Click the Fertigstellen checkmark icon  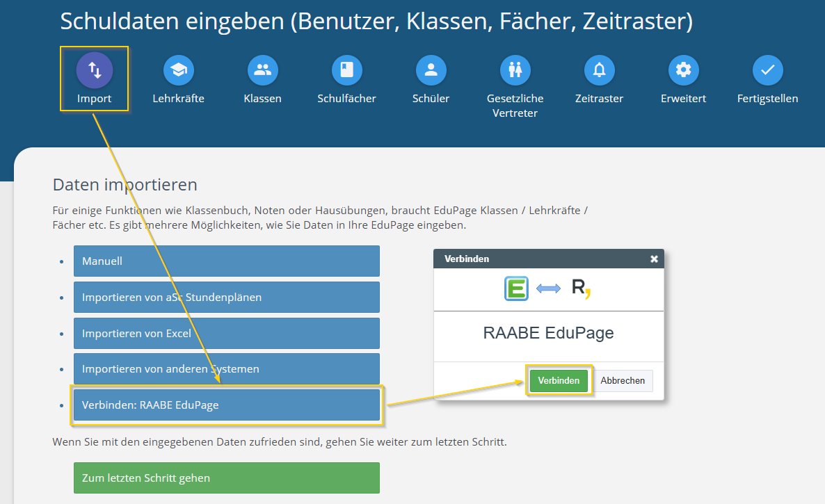[768, 70]
